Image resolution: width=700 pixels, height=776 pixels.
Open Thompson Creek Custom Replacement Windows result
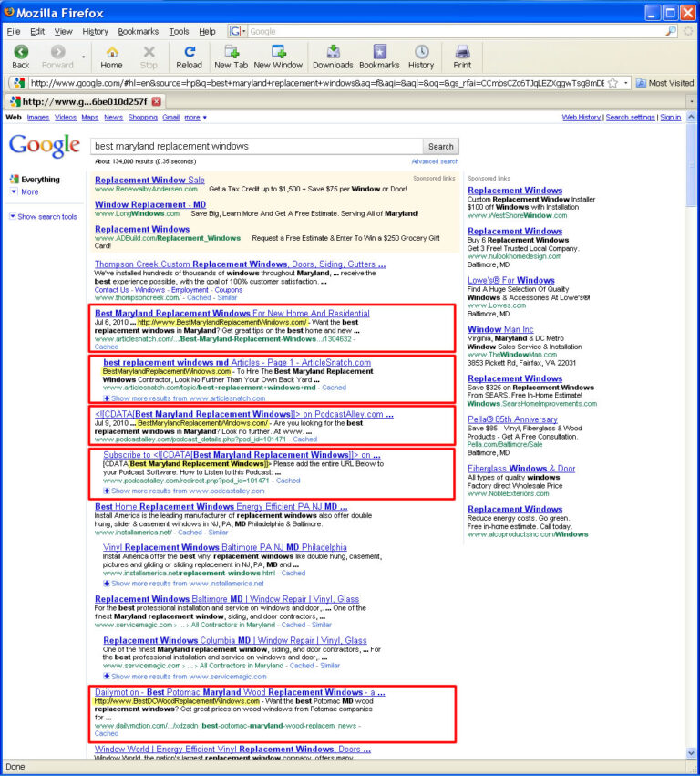[x=240, y=264]
